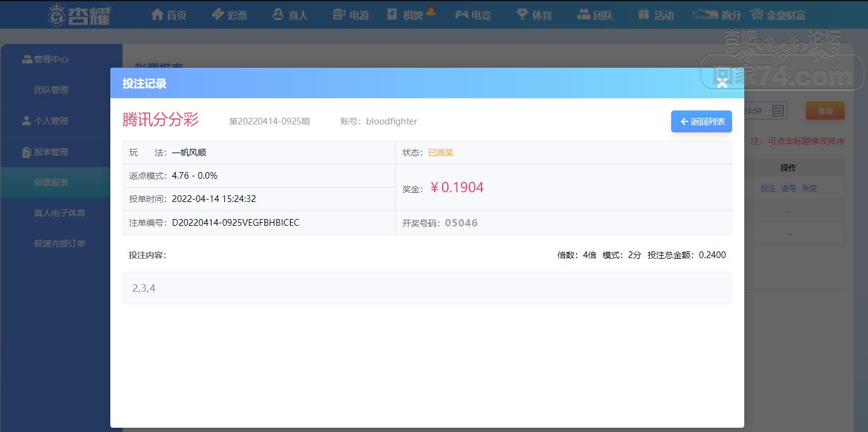Viewport: 868px width, 432px height.
Task: Click the 棋牌 card games icon
Action: [393, 14]
